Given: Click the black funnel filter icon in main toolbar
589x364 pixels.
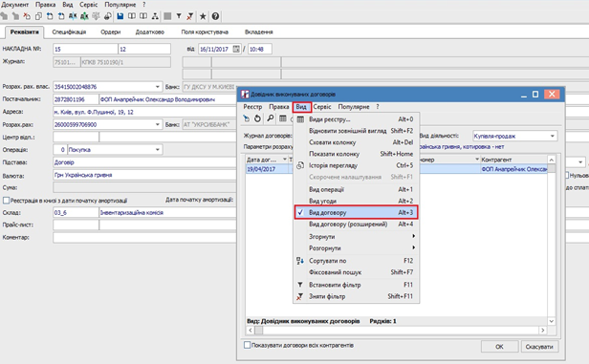Looking at the screenshot, I should (x=179, y=16).
